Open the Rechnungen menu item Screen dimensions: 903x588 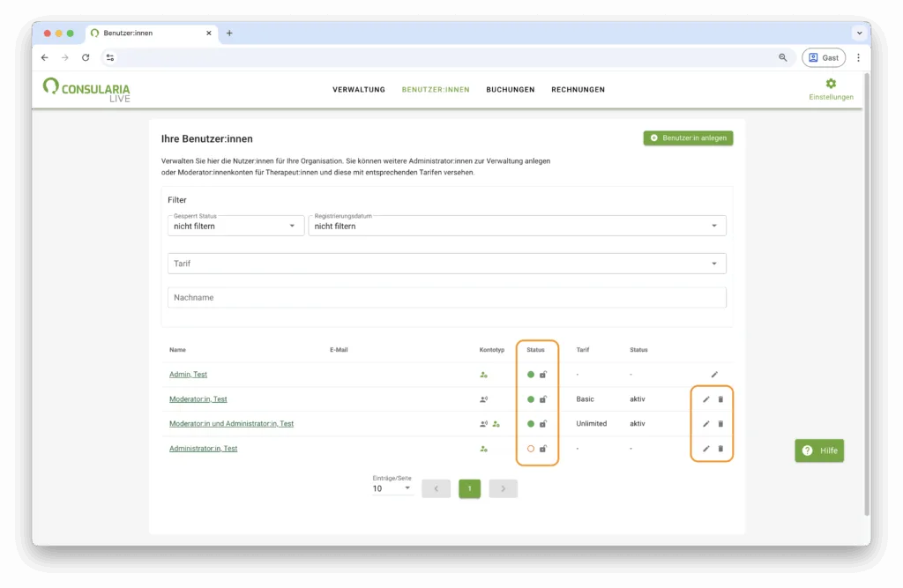[578, 90]
